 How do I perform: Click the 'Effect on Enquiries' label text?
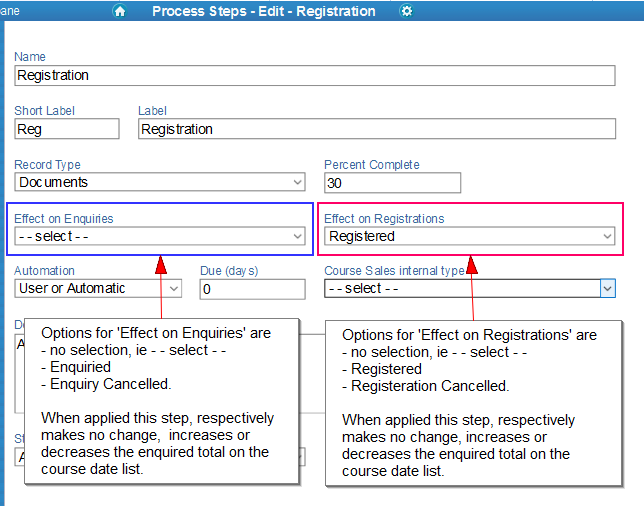pos(64,218)
